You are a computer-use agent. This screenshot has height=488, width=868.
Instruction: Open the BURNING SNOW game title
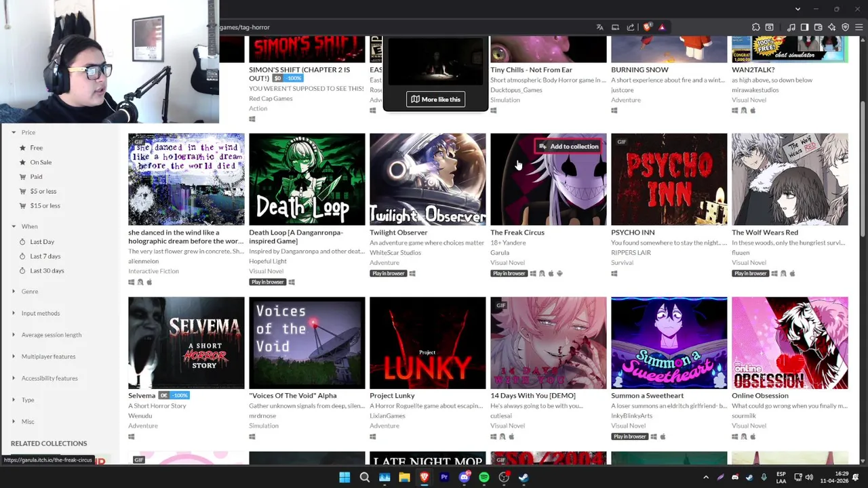[639, 70]
